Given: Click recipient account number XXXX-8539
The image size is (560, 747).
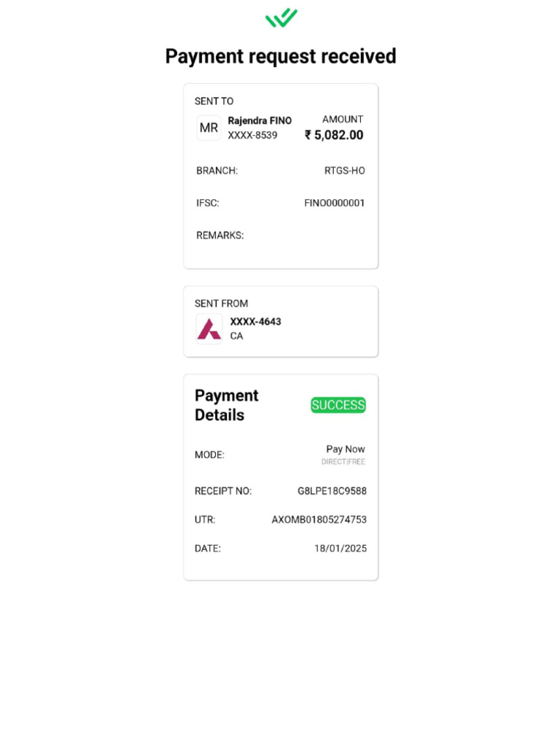Looking at the screenshot, I should 252,135.
